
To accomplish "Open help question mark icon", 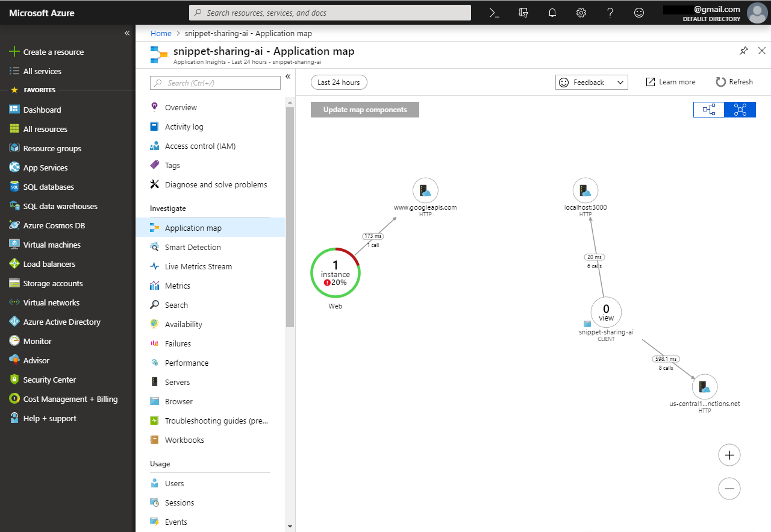I will (x=610, y=13).
